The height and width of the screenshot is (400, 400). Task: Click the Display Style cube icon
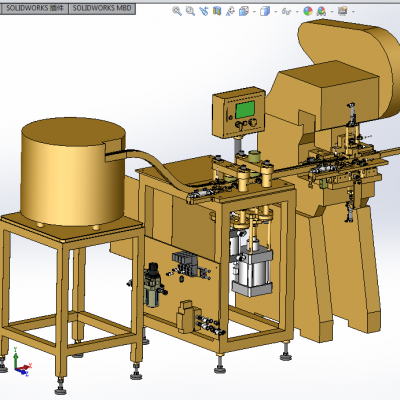tap(265, 11)
